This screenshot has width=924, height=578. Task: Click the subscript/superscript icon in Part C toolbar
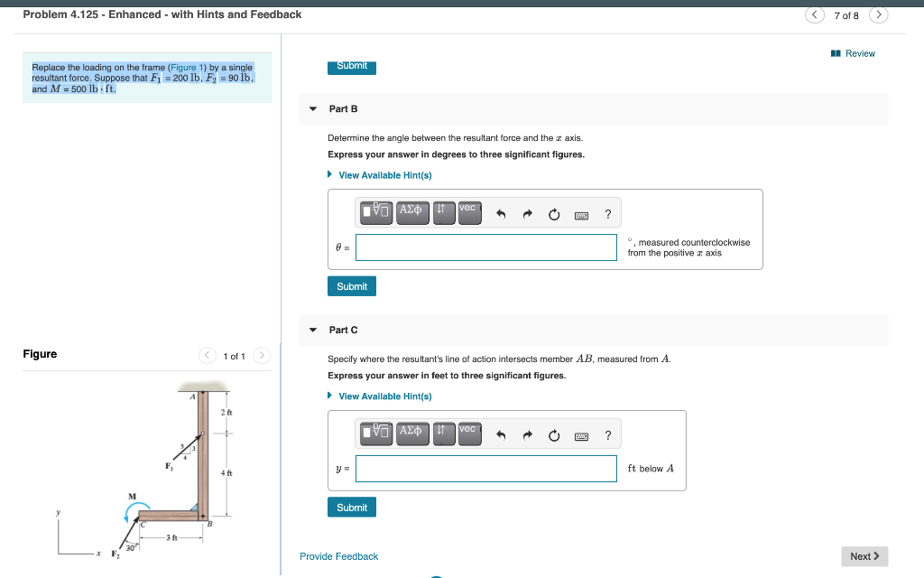[443, 433]
